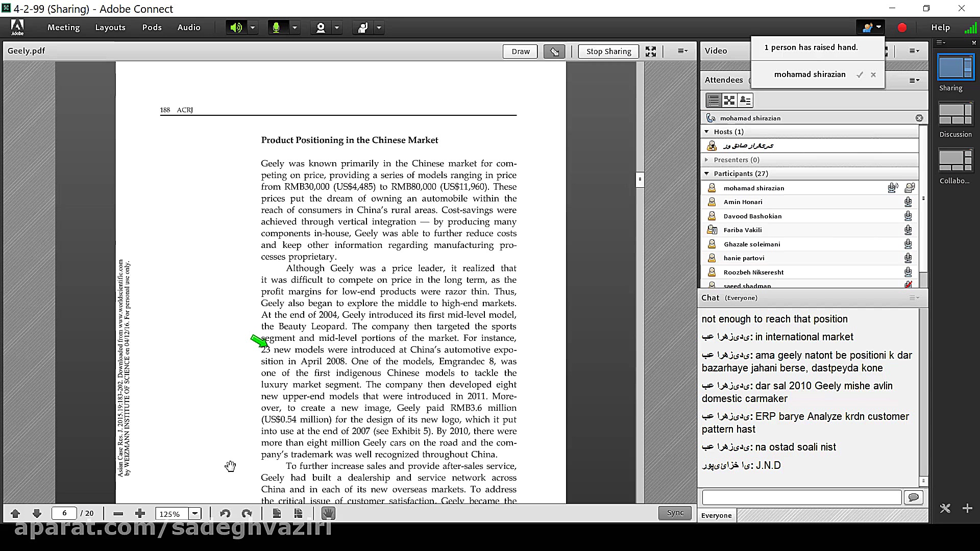Click the raise hand status icon
This screenshot has height=551, width=980.
363,28
